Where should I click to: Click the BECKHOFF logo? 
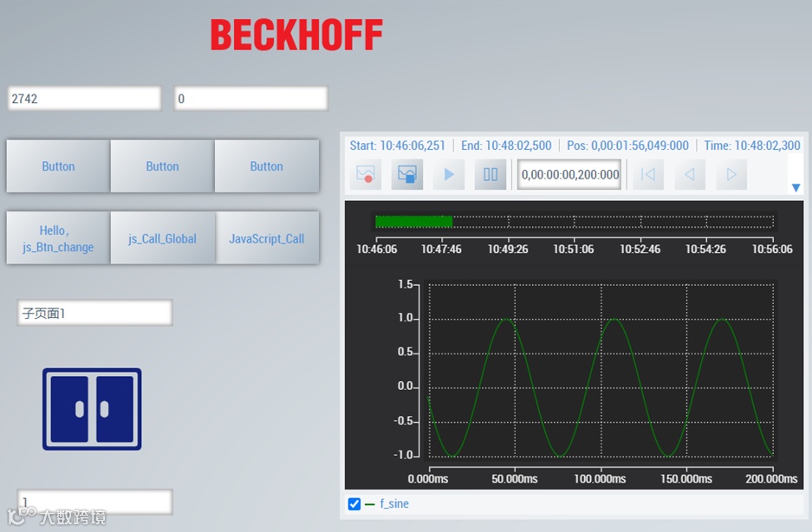pos(296,36)
